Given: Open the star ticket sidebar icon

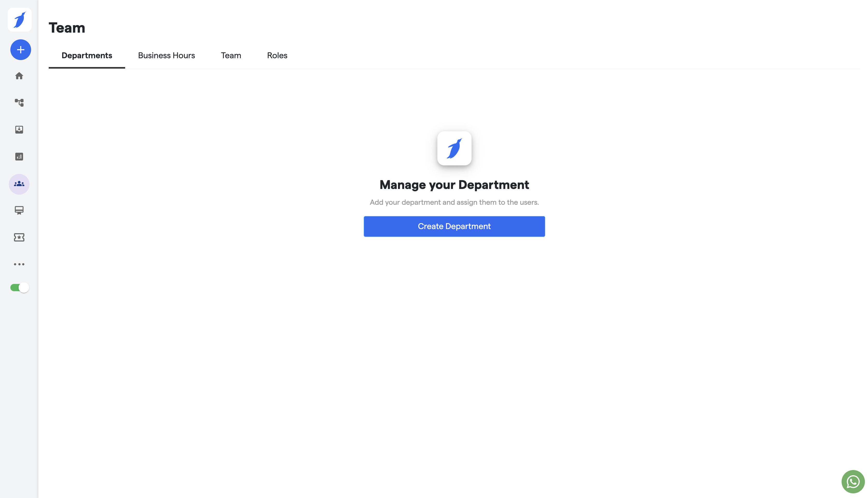Looking at the screenshot, I should pyautogui.click(x=19, y=237).
